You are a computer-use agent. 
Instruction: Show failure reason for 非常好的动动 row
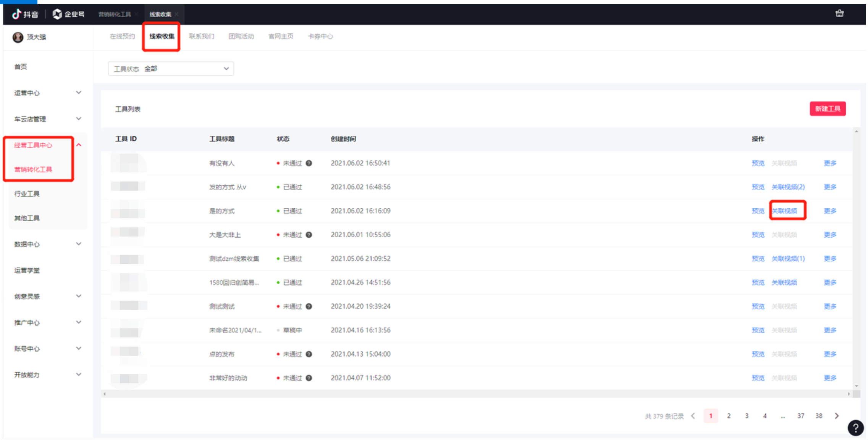point(309,378)
